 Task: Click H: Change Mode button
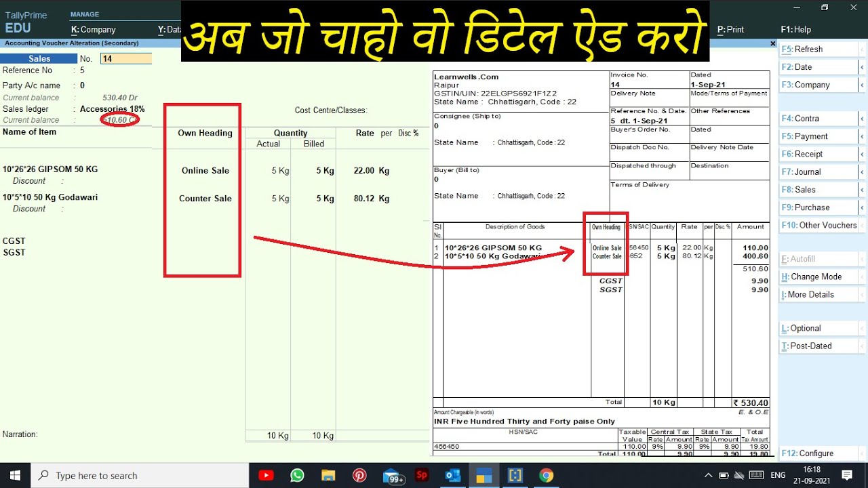818,277
